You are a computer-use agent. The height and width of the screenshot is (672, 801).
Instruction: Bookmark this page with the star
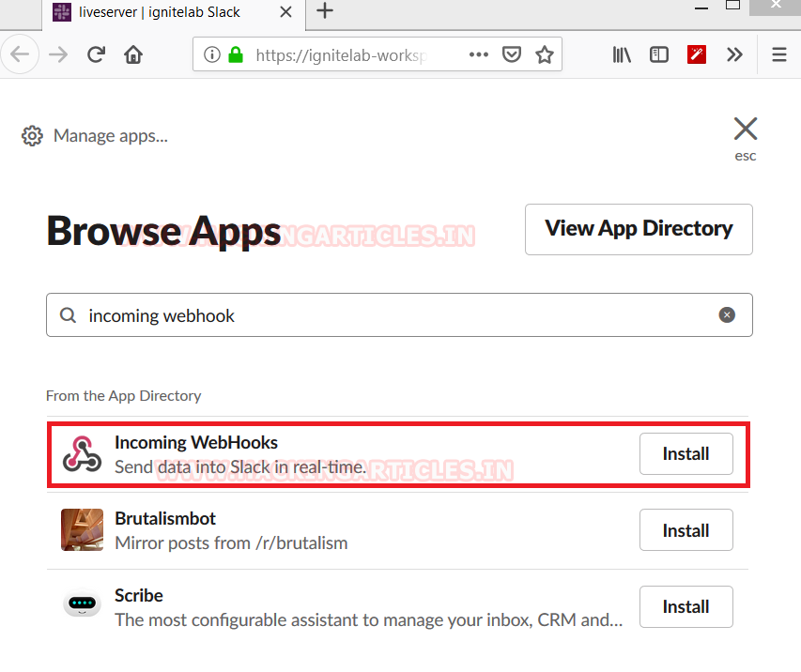click(x=545, y=54)
